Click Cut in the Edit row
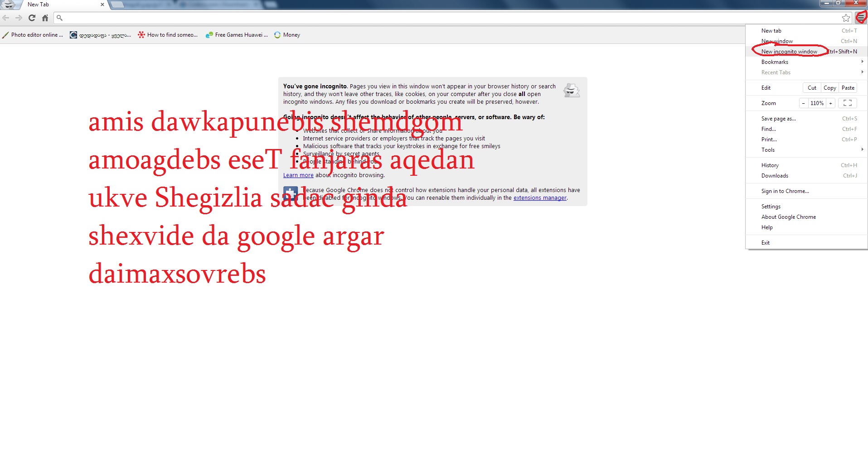This screenshot has height=467, width=868. 812,88
